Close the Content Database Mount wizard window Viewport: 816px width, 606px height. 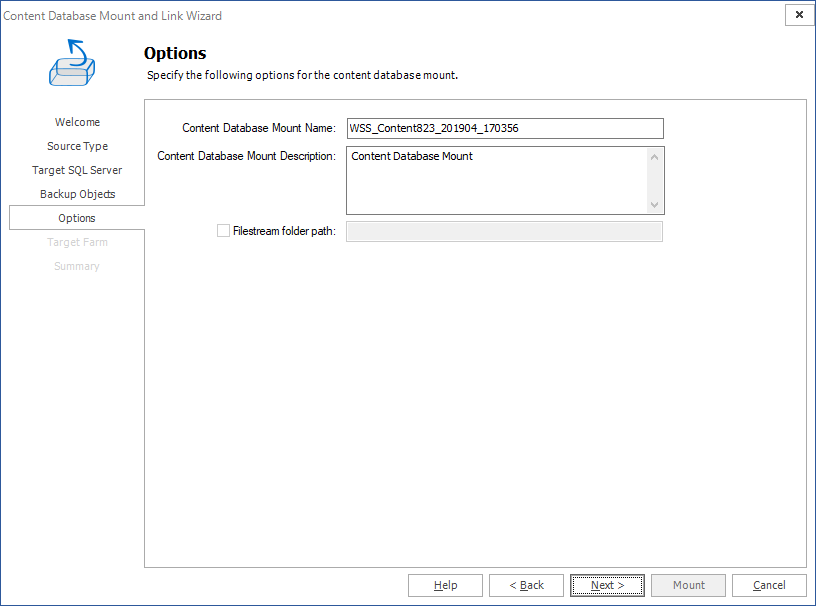(x=799, y=15)
